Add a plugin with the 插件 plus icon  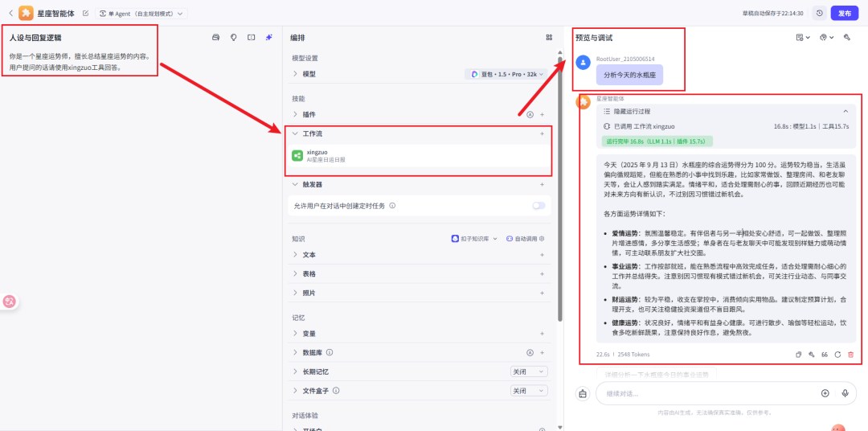tap(542, 115)
